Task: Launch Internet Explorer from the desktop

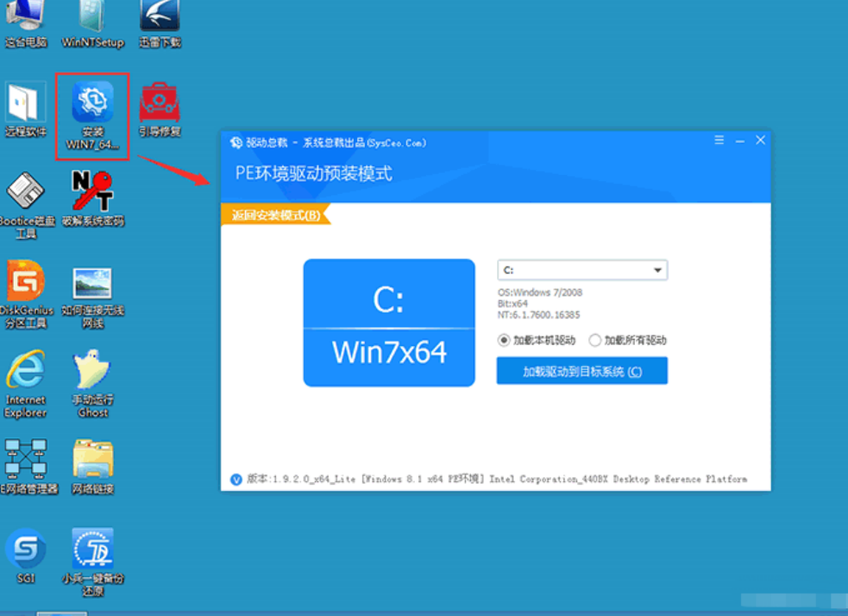Action: [x=25, y=373]
